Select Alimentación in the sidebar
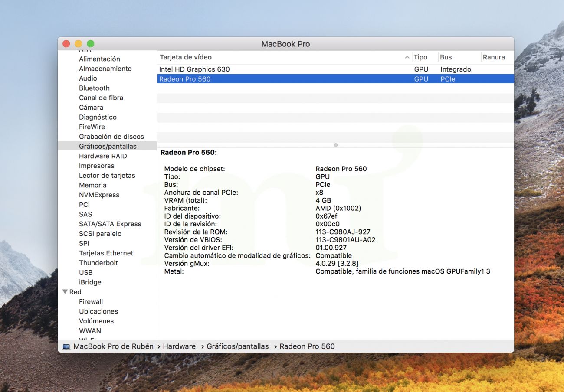This screenshot has width=564, height=392. 99,59
